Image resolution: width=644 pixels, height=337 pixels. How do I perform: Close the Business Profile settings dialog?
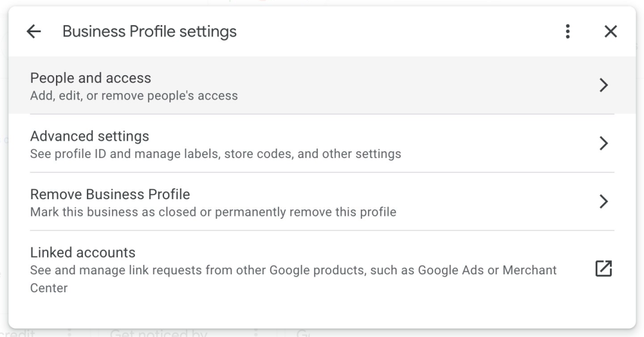click(x=611, y=32)
